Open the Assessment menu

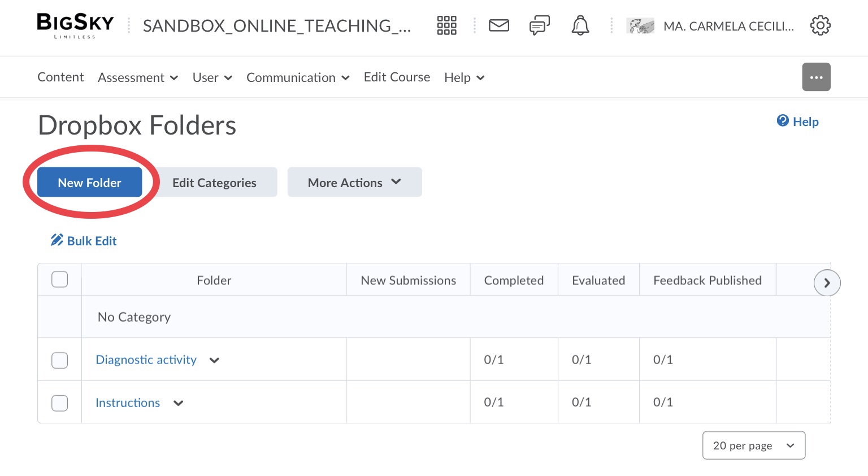point(138,77)
